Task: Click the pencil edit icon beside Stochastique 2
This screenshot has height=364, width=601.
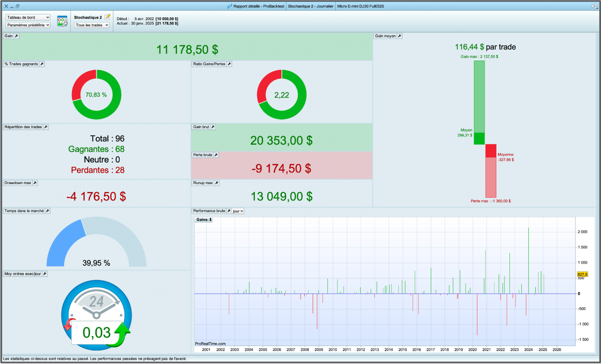Action: click(108, 17)
